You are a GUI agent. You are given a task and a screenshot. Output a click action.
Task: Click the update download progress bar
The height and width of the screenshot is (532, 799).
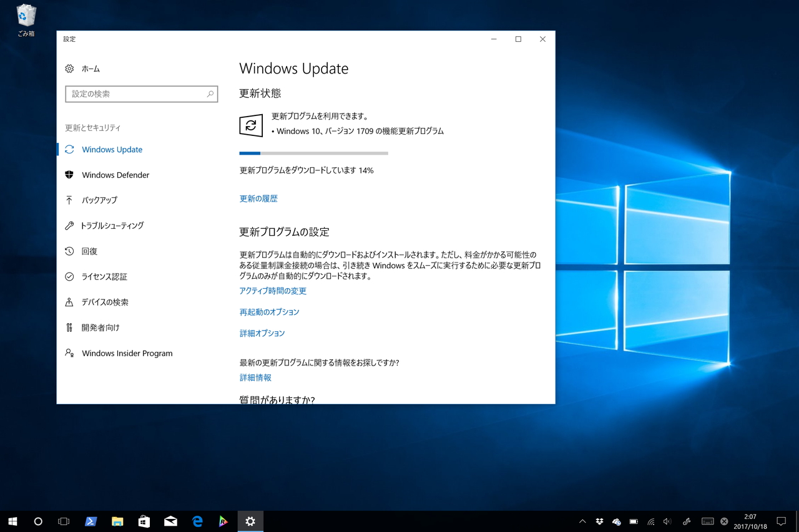pos(313,153)
